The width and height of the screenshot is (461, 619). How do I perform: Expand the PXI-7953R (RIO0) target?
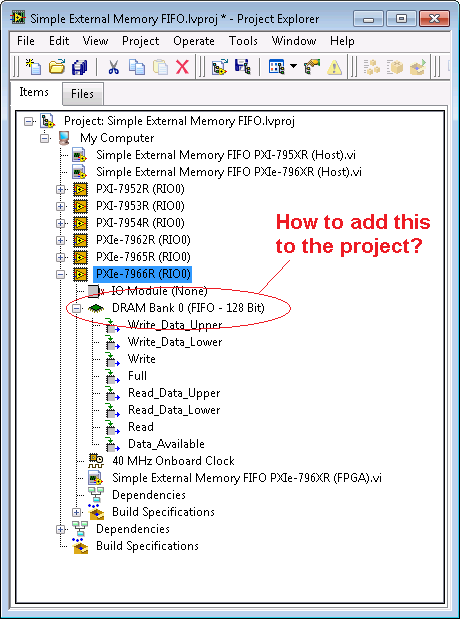(x=60, y=206)
